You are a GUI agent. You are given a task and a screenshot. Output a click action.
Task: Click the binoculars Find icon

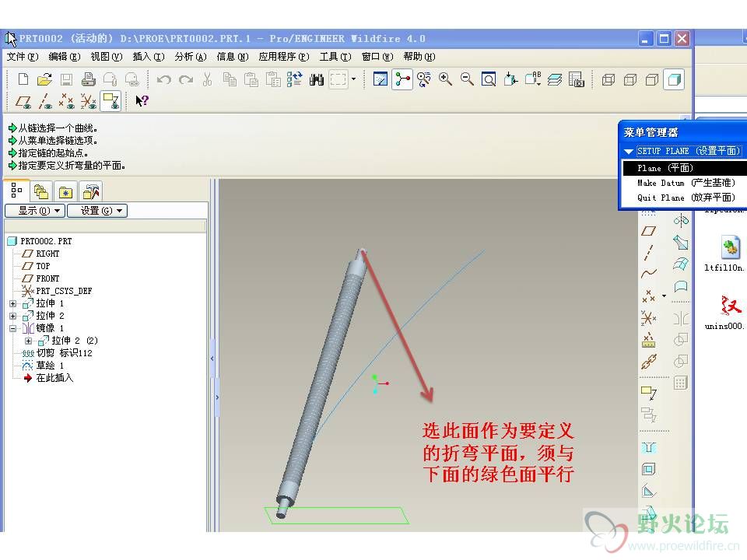(317, 79)
